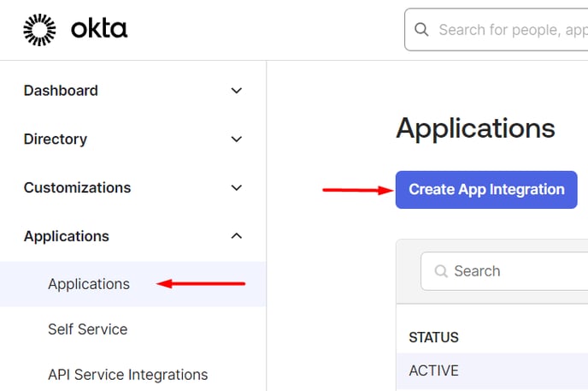Open API Service Integrations
Image resolution: width=588 pixels, height=391 pixels.
coord(127,375)
